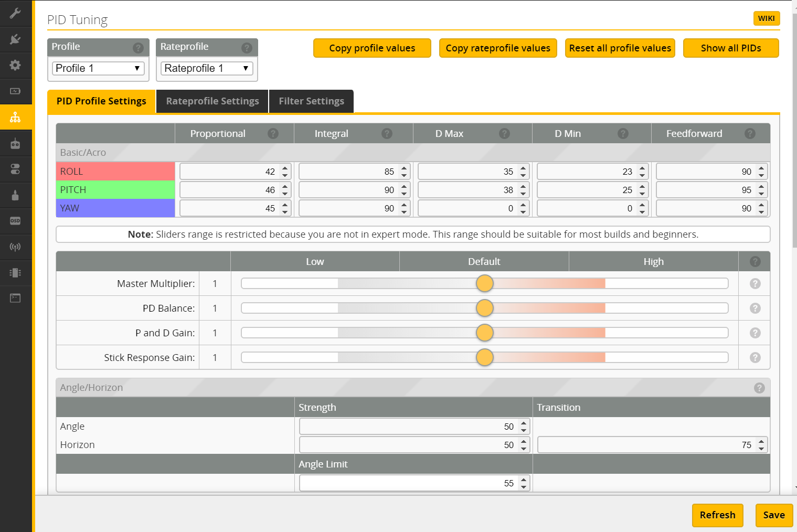The height and width of the screenshot is (532, 797).
Task: Open the Profile 1 dropdown
Action: [x=98, y=68]
